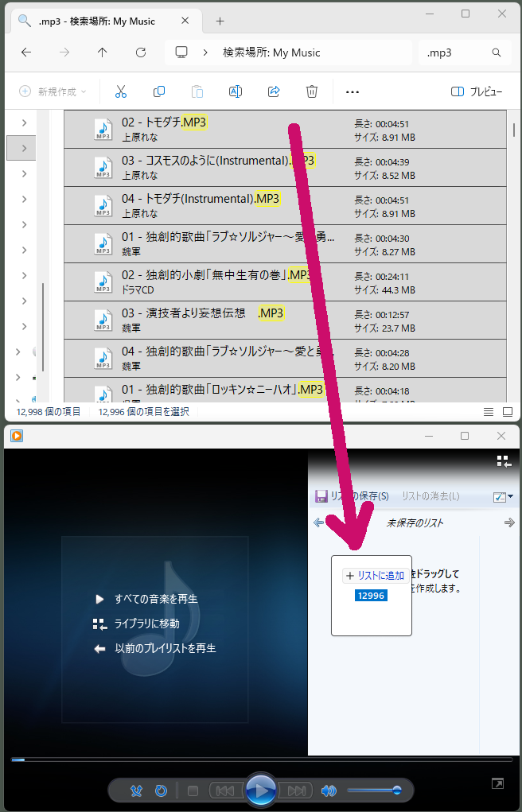The image size is (522, 812).
Task: Click the MP3 file icon for 02 - トモダチ
Action: coord(103,129)
